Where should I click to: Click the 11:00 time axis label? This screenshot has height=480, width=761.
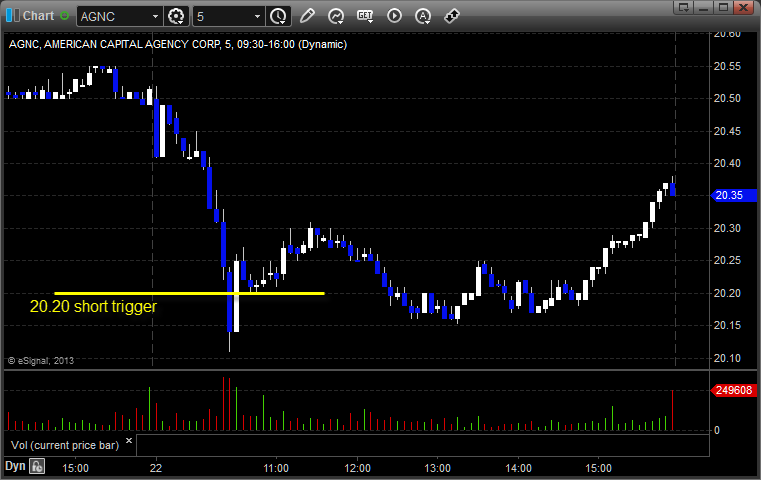pyautogui.click(x=276, y=468)
